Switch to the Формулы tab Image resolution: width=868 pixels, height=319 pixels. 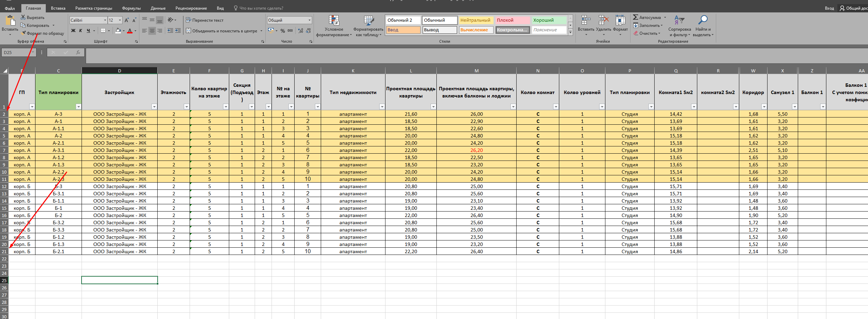tap(131, 8)
